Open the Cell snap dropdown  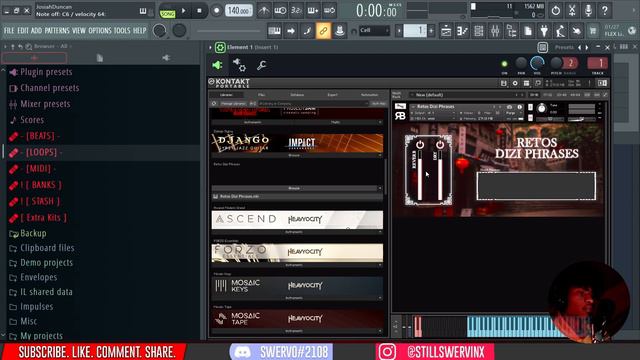(374, 30)
